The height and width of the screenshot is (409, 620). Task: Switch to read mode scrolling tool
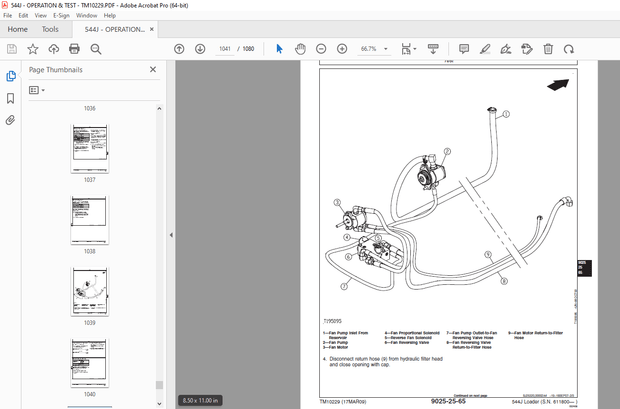coord(433,49)
